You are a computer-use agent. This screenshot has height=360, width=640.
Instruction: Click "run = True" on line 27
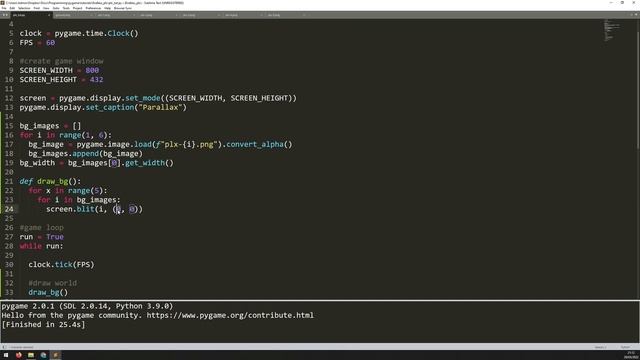tap(42, 237)
